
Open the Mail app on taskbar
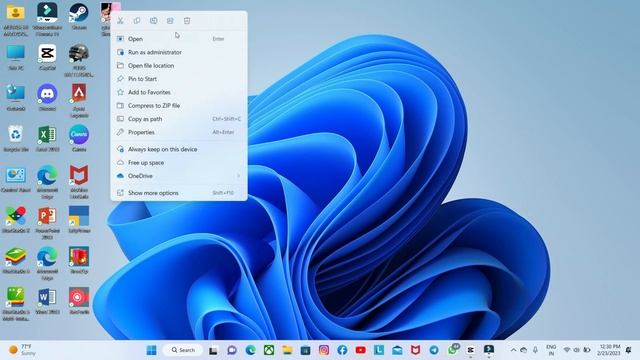click(397, 350)
